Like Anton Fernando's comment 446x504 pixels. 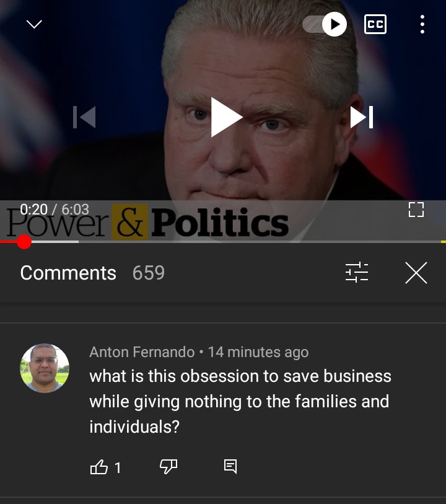coord(99,467)
